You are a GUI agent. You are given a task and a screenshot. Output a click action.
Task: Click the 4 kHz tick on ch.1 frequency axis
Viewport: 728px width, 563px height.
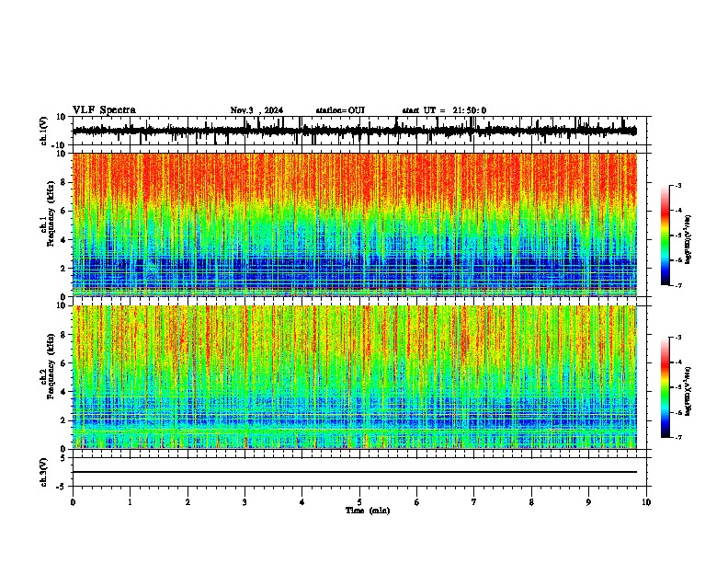coord(63,240)
